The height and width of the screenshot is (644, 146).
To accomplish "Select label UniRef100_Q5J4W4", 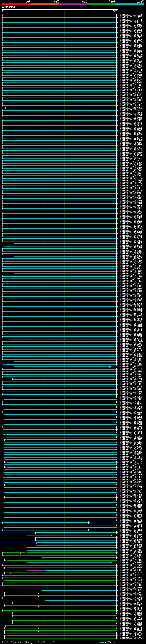I will pos(131,357).
